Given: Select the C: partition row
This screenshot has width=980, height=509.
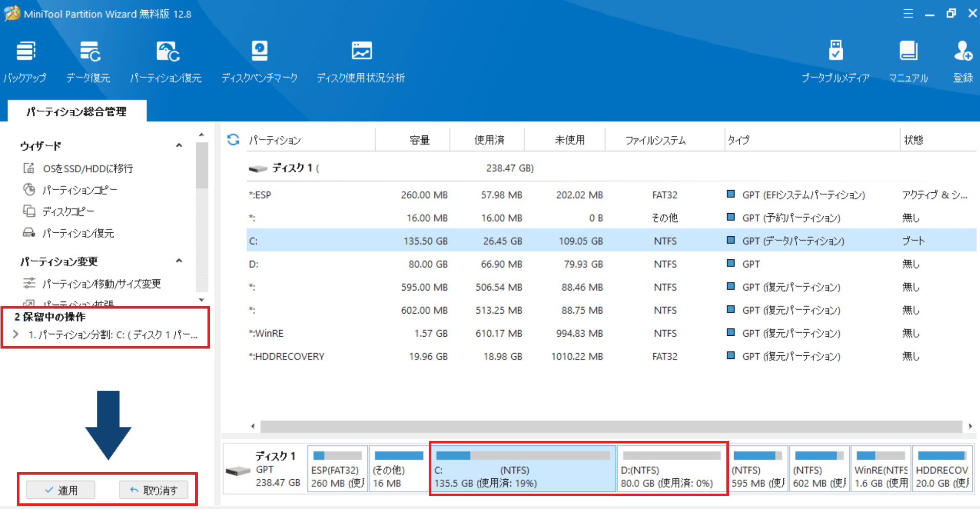Looking at the screenshot, I should pos(611,241).
